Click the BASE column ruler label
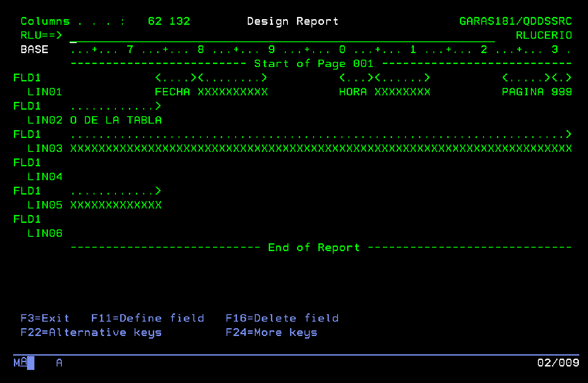Viewport: 588px width, 383px height. coord(34,50)
